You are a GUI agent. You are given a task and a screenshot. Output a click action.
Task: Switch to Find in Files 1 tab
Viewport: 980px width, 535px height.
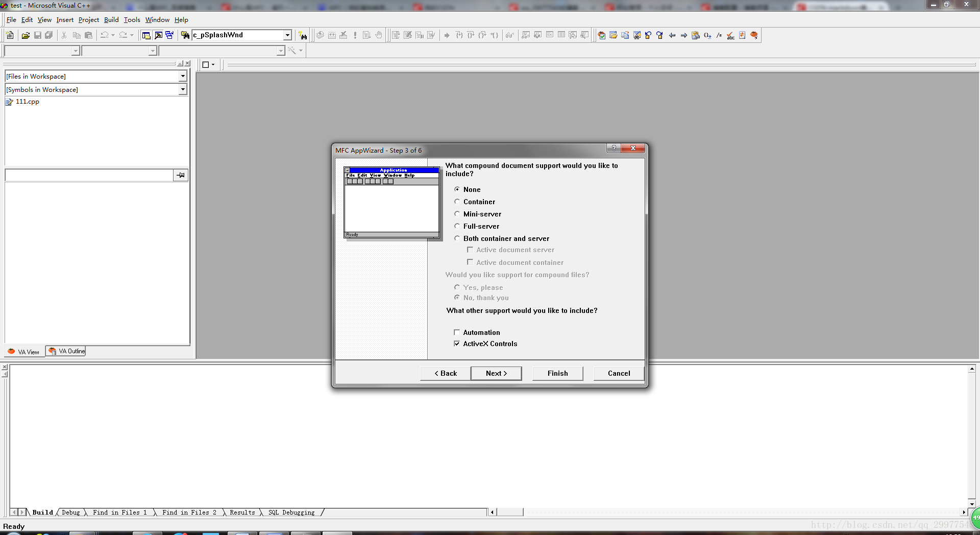coord(120,513)
